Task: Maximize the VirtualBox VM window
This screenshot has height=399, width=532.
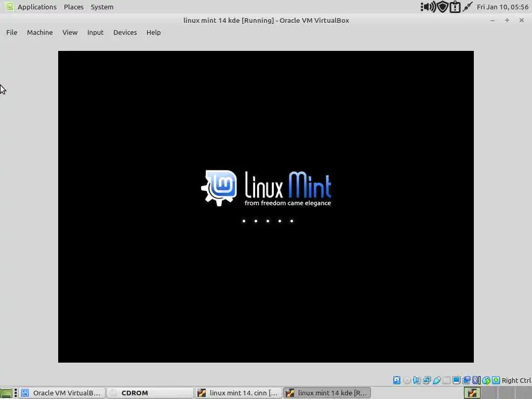Action: (507, 20)
